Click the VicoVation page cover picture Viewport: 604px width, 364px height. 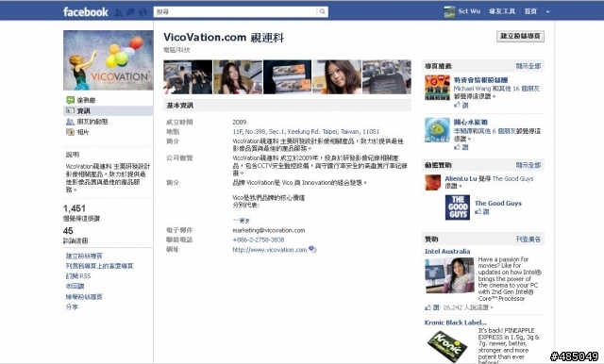pyautogui.click(x=109, y=60)
